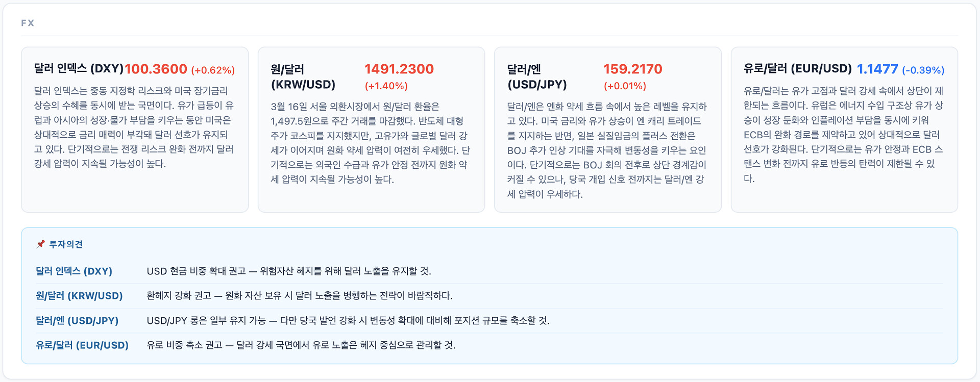The width and height of the screenshot is (980, 382).
Task: Click the red pushpin icon beside 투자의견
Action: (41, 244)
